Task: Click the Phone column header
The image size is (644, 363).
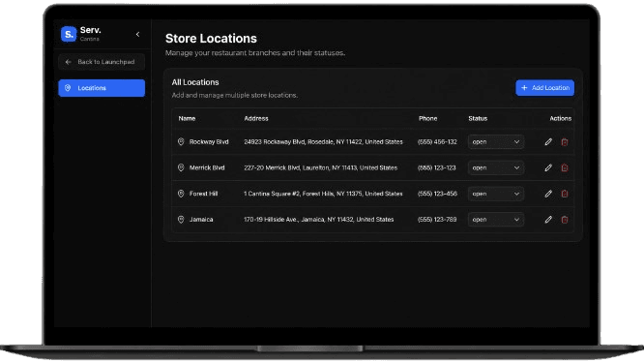Action: [428, 118]
